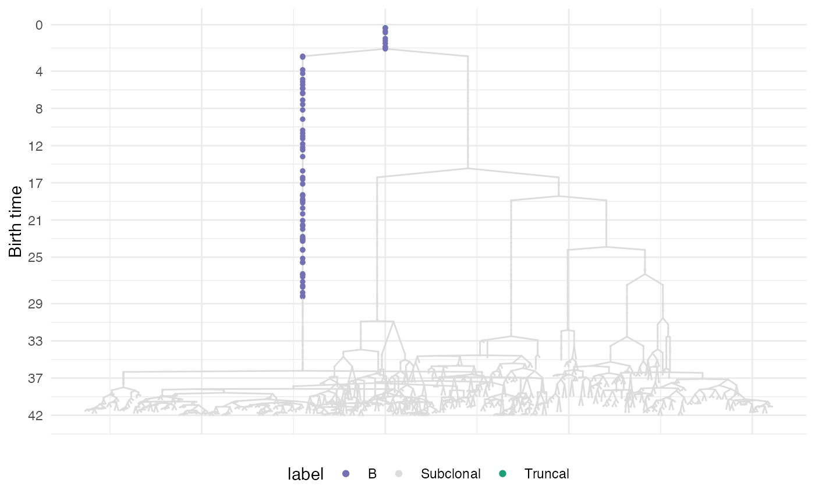The width and height of the screenshot is (815, 504).
Task: Click the green Truncal legend dot
Action: pos(503,474)
